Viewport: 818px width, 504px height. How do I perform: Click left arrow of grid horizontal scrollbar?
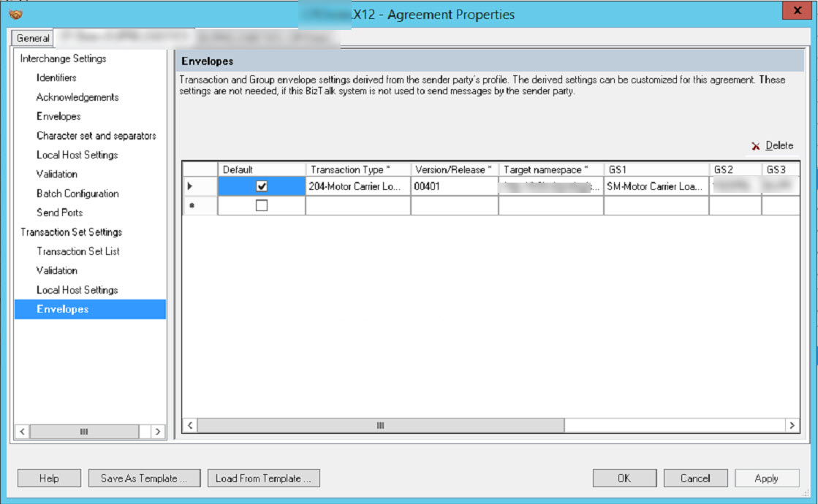(190, 425)
